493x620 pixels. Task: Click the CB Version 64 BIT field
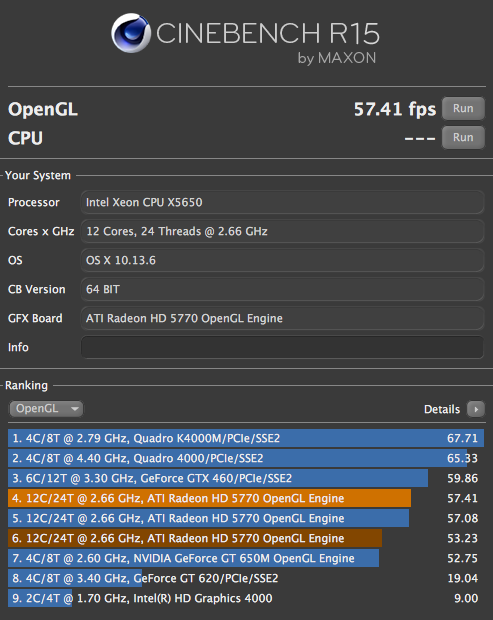click(x=282, y=289)
